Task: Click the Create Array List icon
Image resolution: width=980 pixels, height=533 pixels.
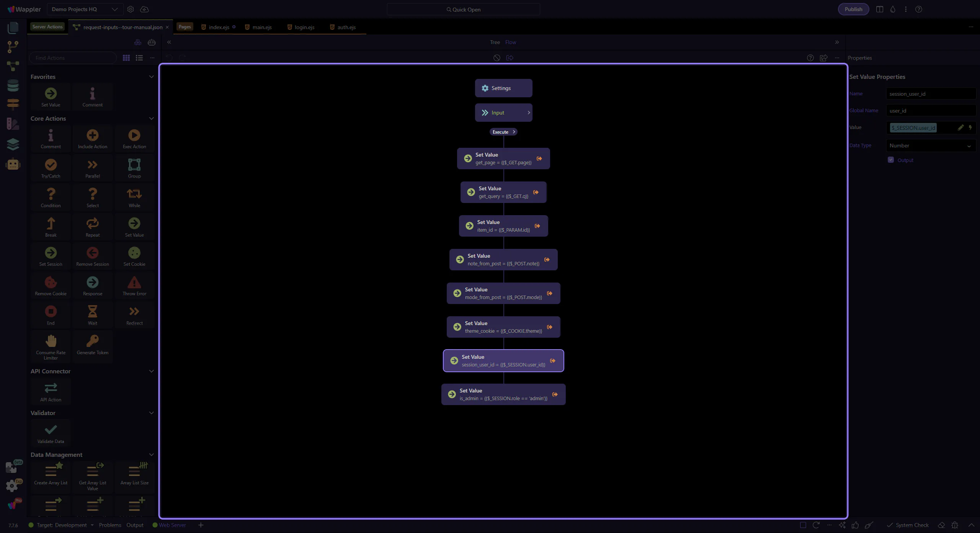Action: point(51,471)
